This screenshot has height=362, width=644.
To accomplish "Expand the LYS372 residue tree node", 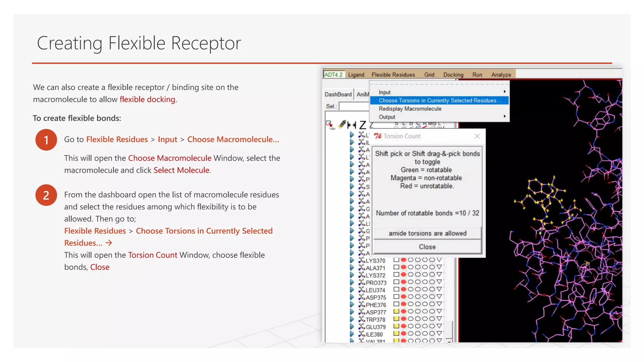I will (352, 275).
